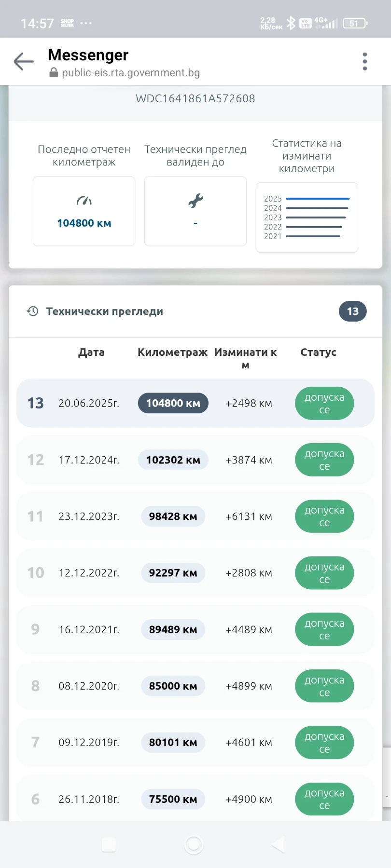
Task: Tap the wrench icon in inspection card
Action: point(195,201)
